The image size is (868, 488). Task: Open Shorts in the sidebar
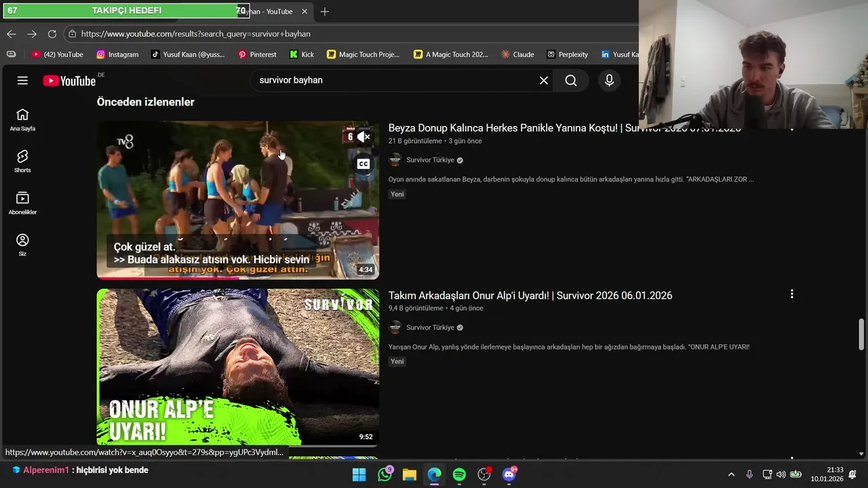[x=22, y=162]
